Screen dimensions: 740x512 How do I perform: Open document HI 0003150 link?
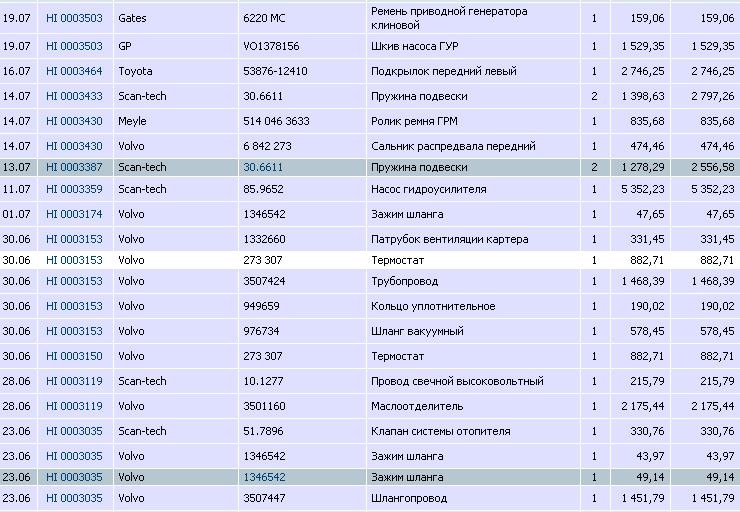point(74,356)
